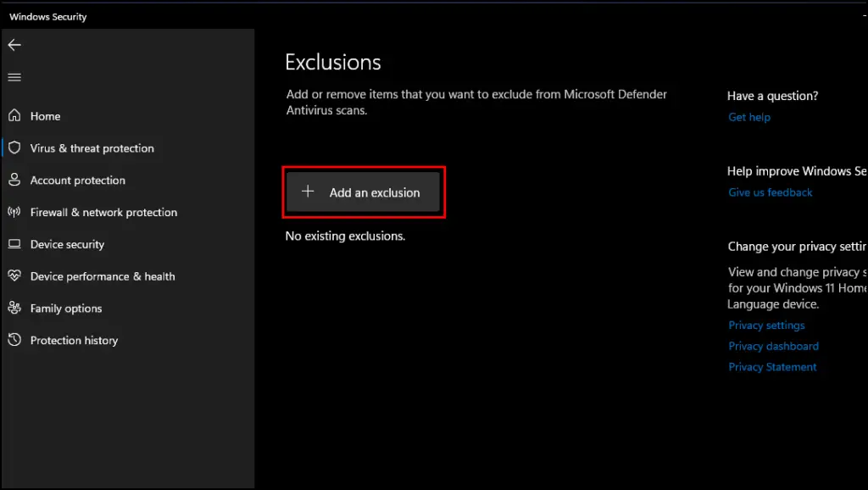Screen dimensions: 868x490
Task: Open Firewall & network protection section
Action: tap(103, 213)
